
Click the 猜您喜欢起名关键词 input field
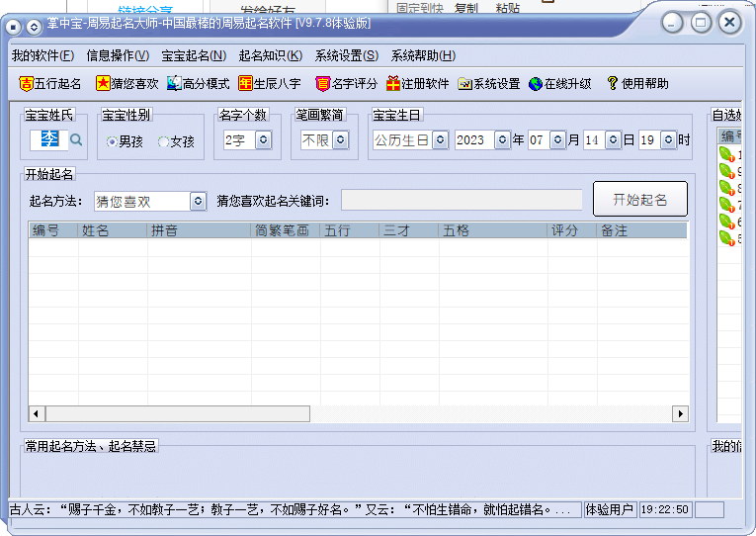point(462,200)
